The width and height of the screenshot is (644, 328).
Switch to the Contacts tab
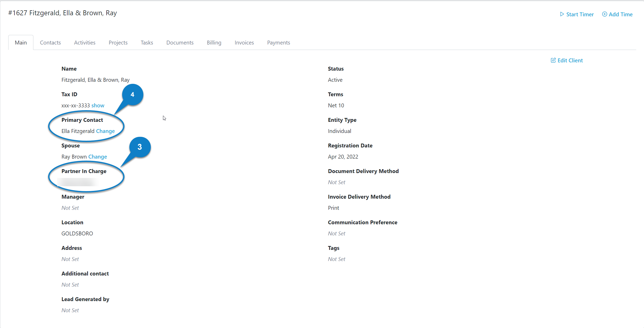click(50, 42)
